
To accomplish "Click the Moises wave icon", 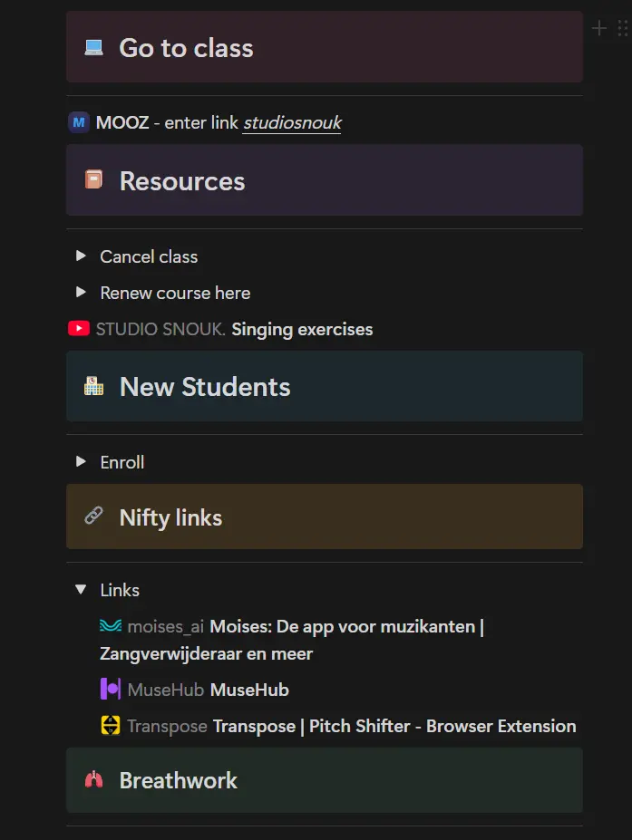I will point(110,626).
